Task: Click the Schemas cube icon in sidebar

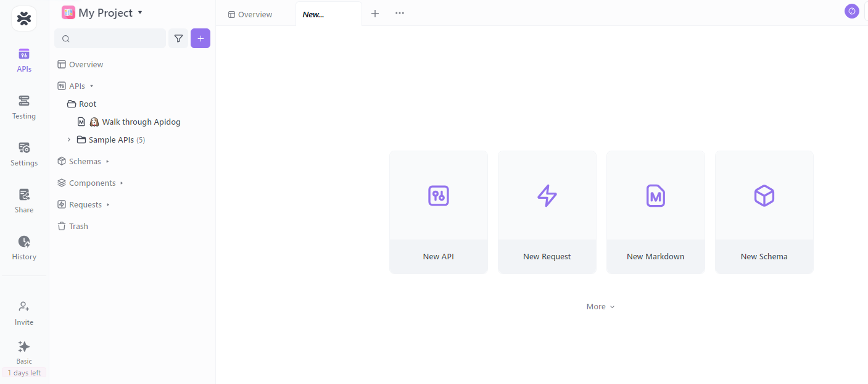Action: (x=62, y=161)
